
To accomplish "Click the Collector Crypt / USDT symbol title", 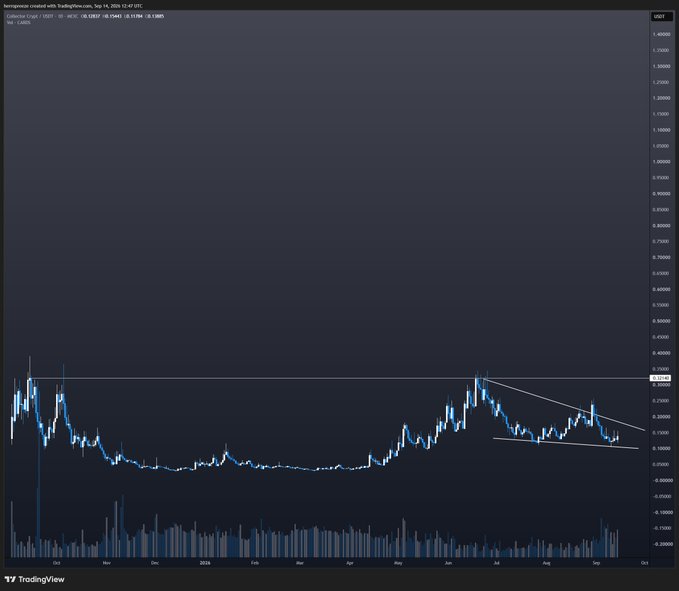I will [x=28, y=16].
